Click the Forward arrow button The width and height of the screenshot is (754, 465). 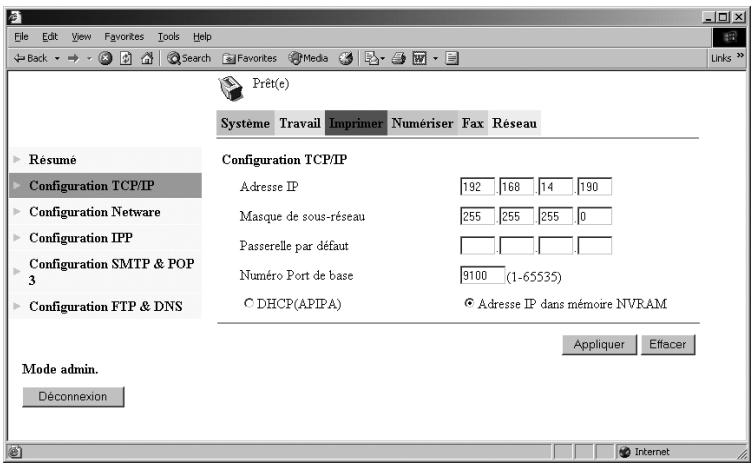point(73,58)
